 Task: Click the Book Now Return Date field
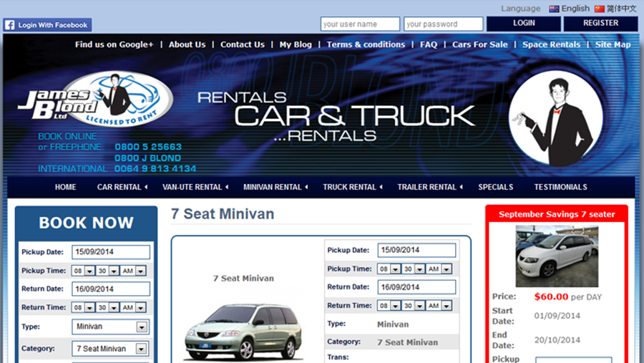click(x=111, y=289)
